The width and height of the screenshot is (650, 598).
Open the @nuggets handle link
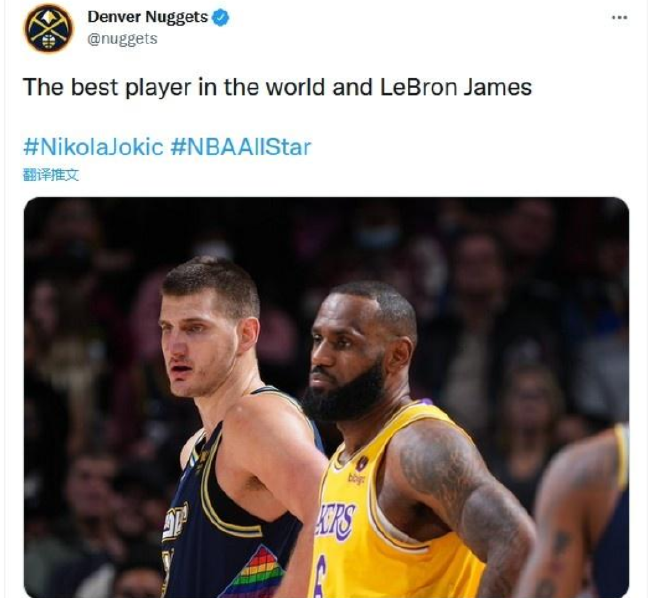122,39
